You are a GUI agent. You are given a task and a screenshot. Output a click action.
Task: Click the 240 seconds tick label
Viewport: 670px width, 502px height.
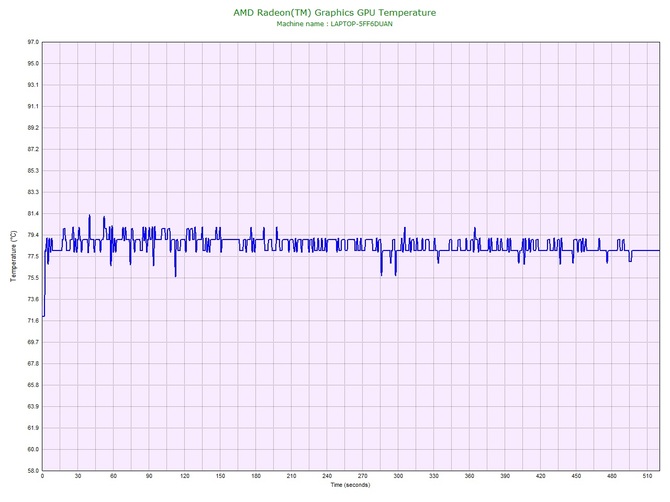tap(327, 477)
